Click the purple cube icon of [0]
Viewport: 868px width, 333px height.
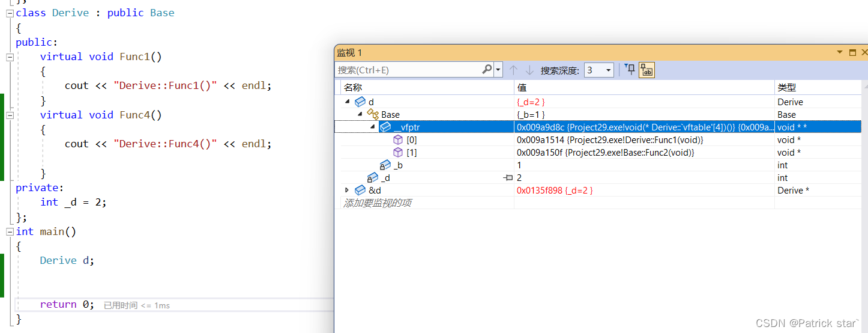tap(398, 139)
